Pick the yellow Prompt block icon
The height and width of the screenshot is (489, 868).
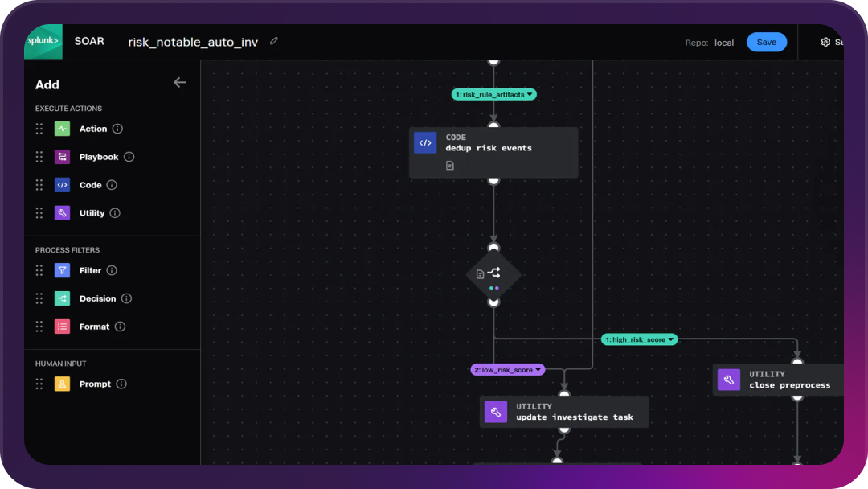click(62, 384)
